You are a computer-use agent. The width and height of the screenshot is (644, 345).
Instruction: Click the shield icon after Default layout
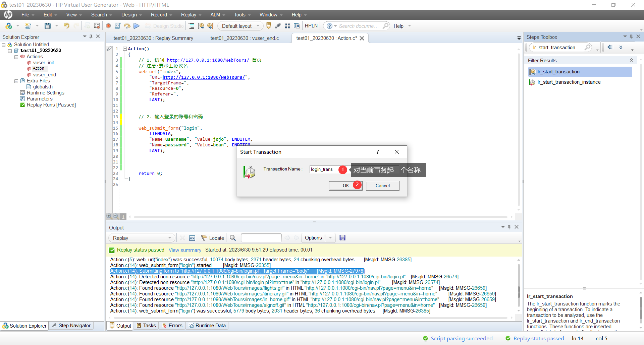point(268,26)
